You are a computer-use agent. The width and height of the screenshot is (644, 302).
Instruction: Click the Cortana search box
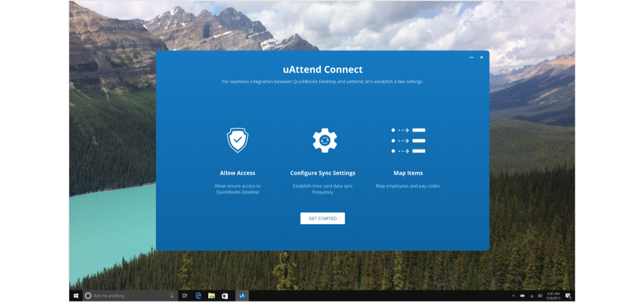127,296
